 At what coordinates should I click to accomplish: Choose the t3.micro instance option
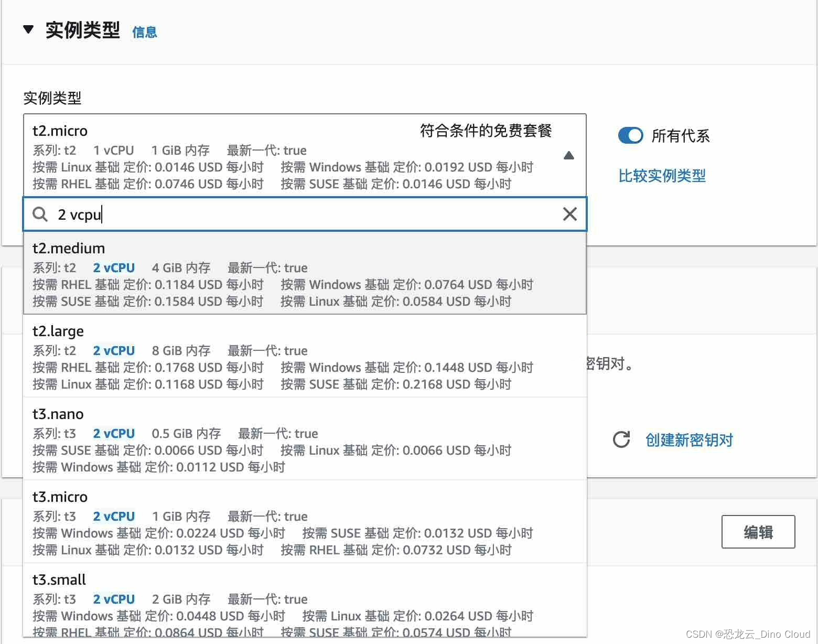(305, 522)
